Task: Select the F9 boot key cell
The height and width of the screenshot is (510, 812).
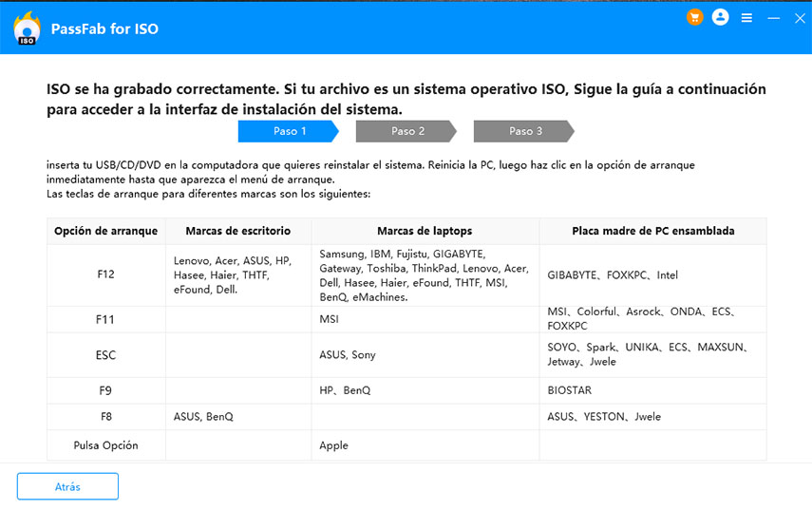Action: click(x=106, y=391)
